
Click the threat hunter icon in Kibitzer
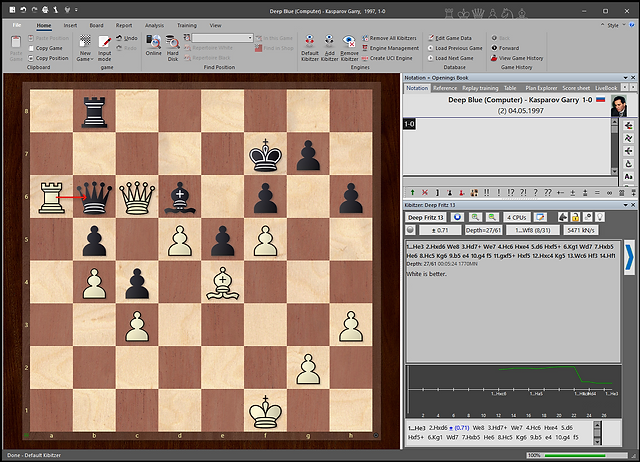pyautogui.click(x=563, y=218)
